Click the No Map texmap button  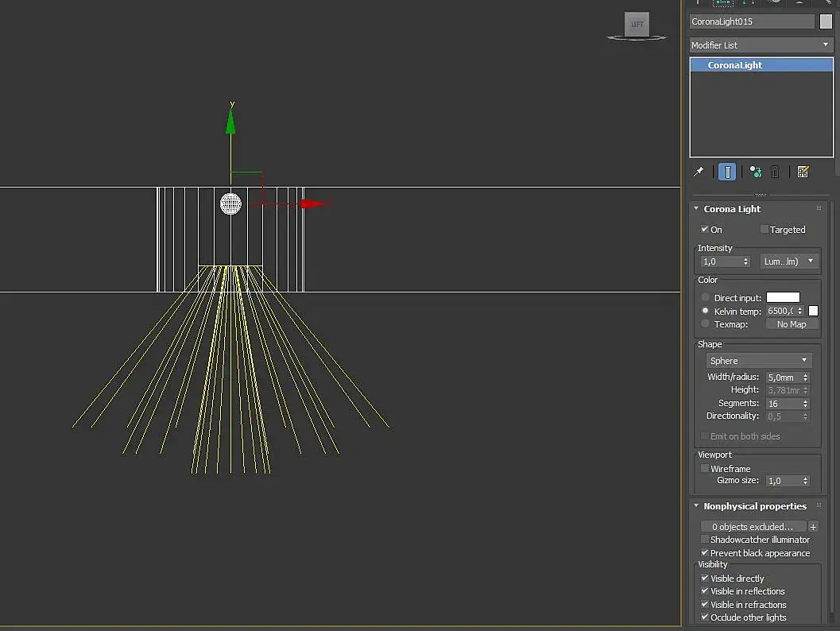click(792, 324)
